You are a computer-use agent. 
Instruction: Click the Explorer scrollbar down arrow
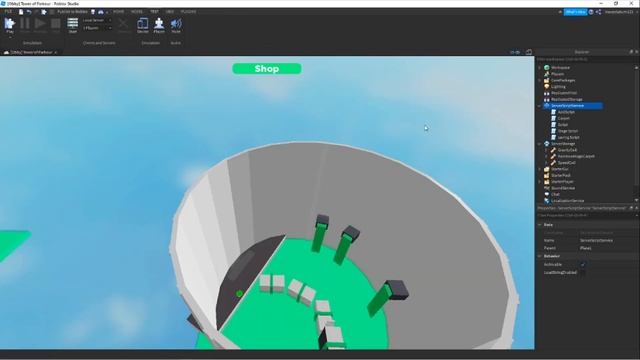click(x=637, y=200)
